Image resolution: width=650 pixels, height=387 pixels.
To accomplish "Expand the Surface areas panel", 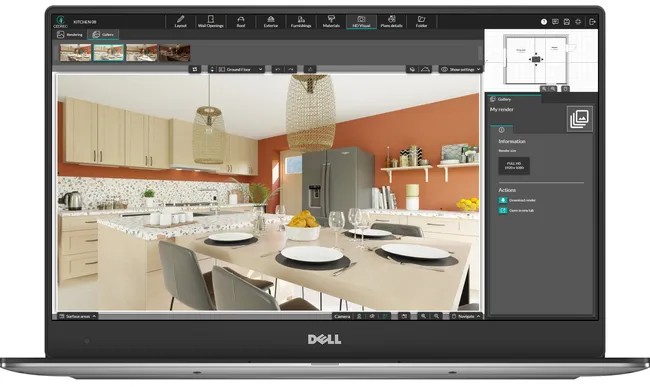I will coord(78,316).
